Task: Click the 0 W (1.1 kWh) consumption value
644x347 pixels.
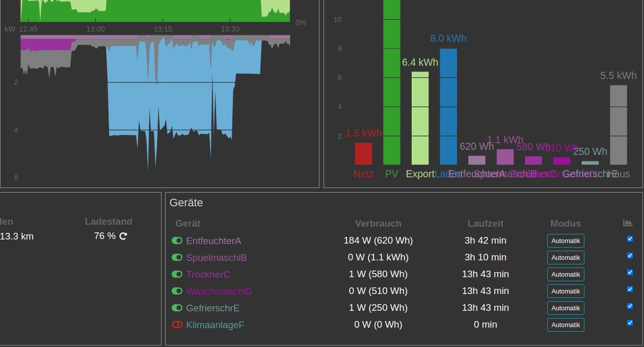Action: [x=378, y=257]
